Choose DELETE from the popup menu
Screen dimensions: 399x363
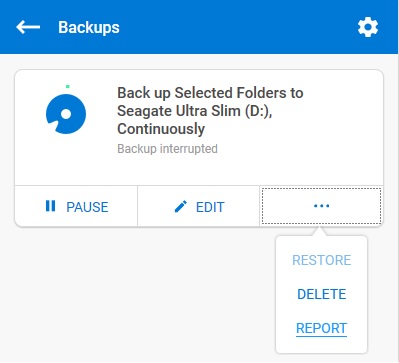(x=322, y=294)
